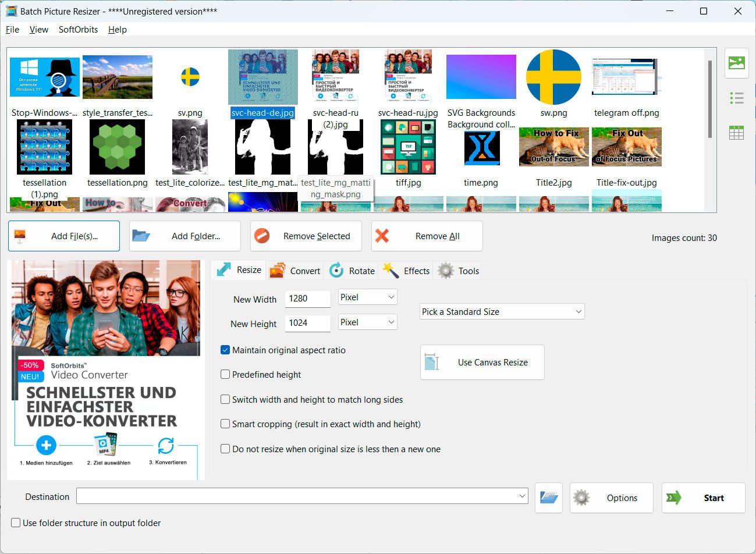The height and width of the screenshot is (554, 756).
Task: Click Use Canvas Resize button
Action: (x=482, y=362)
